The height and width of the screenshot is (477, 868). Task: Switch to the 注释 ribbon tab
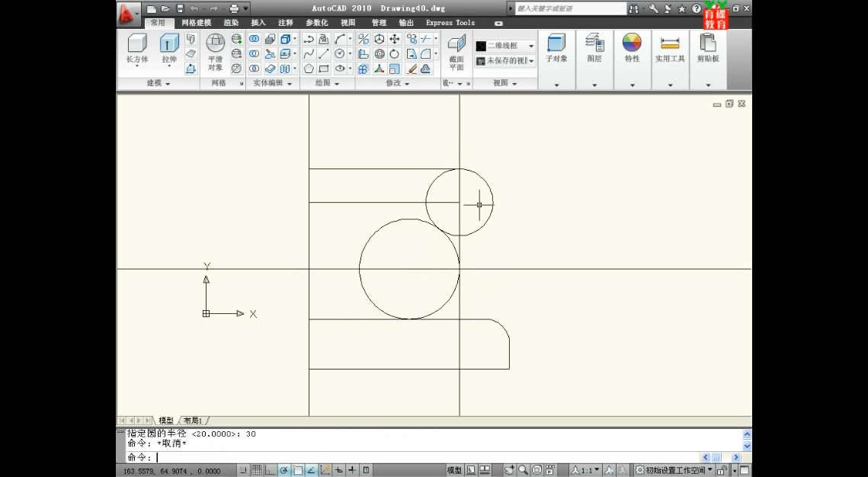(x=286, y=23)
